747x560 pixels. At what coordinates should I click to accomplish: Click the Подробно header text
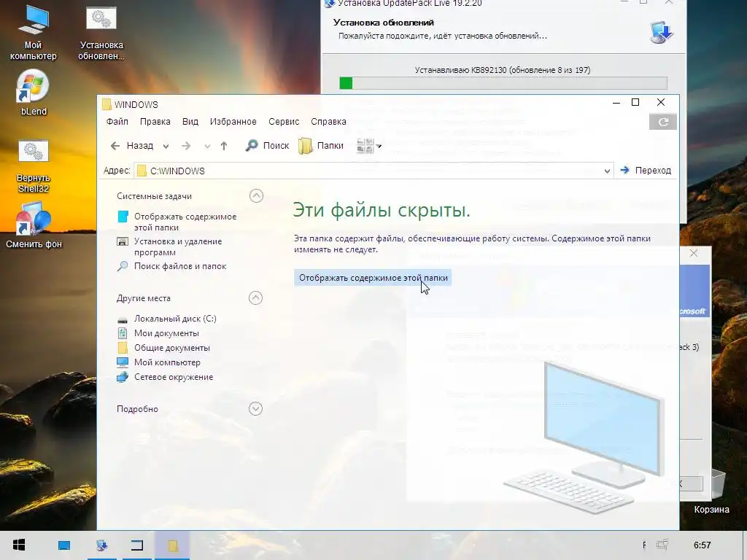pyautogui.click(x=137, y=408)
